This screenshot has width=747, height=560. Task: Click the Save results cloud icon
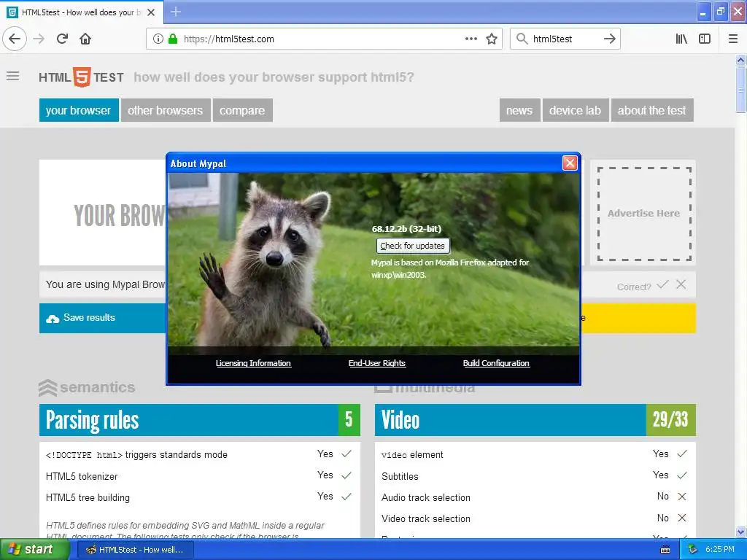[x=53, y=319]
